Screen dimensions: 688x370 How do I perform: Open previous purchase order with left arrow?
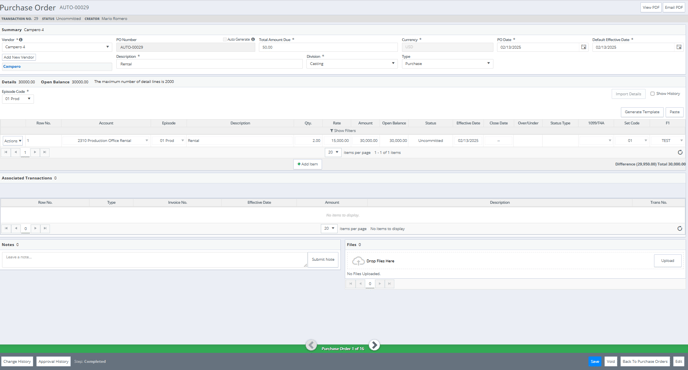pos(311,345)
